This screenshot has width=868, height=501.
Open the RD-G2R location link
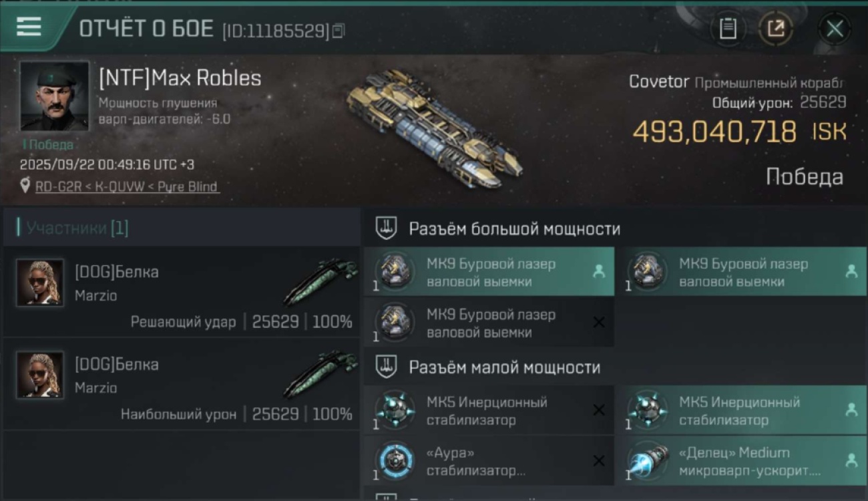(x=127, y=187)
